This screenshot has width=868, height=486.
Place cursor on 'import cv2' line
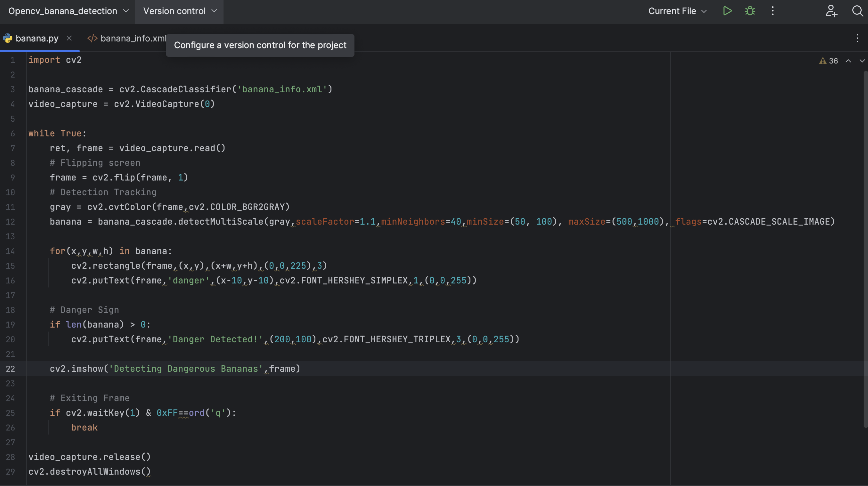[x=55, y=60]
